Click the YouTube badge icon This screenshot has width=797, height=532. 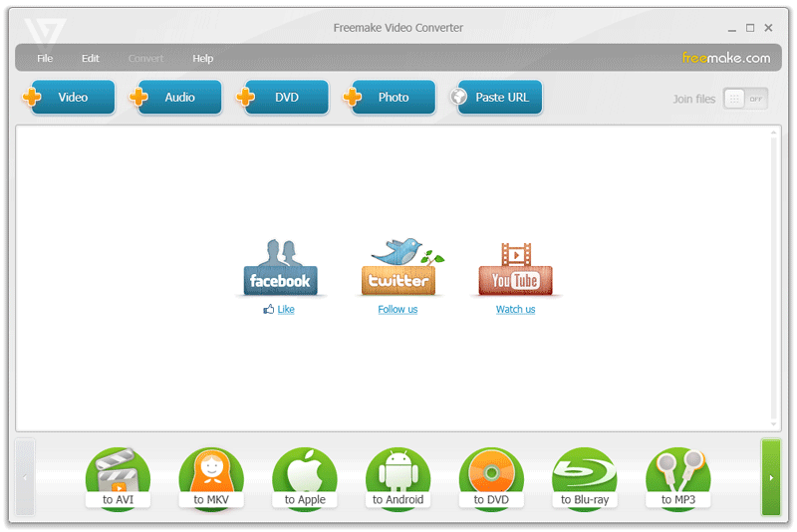(x=515, y=269)
